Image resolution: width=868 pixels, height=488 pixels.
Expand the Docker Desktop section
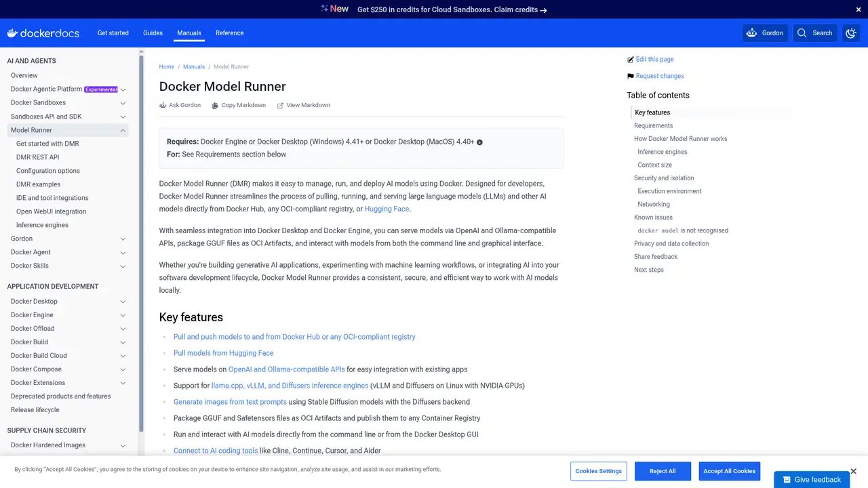tap(123, 302)
